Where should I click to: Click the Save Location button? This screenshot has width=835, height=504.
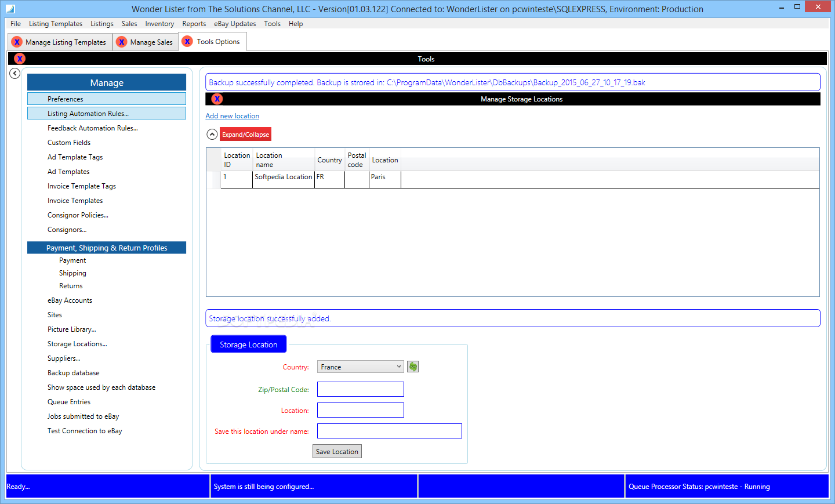(x=337, y=452)
